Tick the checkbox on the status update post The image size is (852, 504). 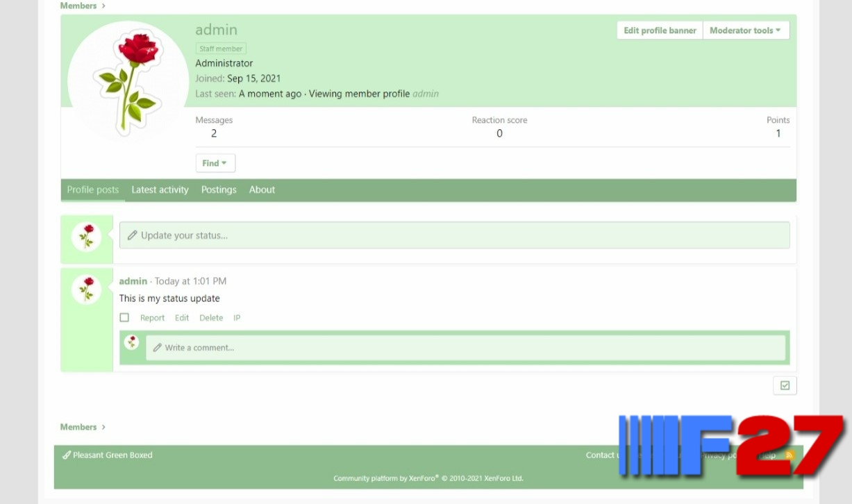coord(124,318)
